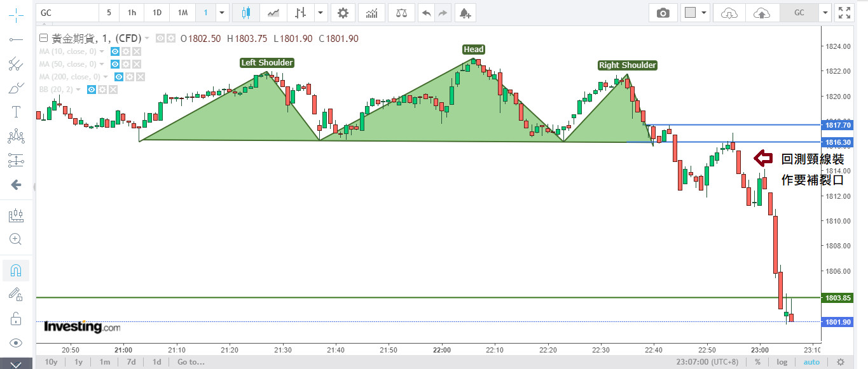The width and height of the screenshot is (868, 369).
Task: Save the chart layout to the cloud
Action: (x=761, y=13)
